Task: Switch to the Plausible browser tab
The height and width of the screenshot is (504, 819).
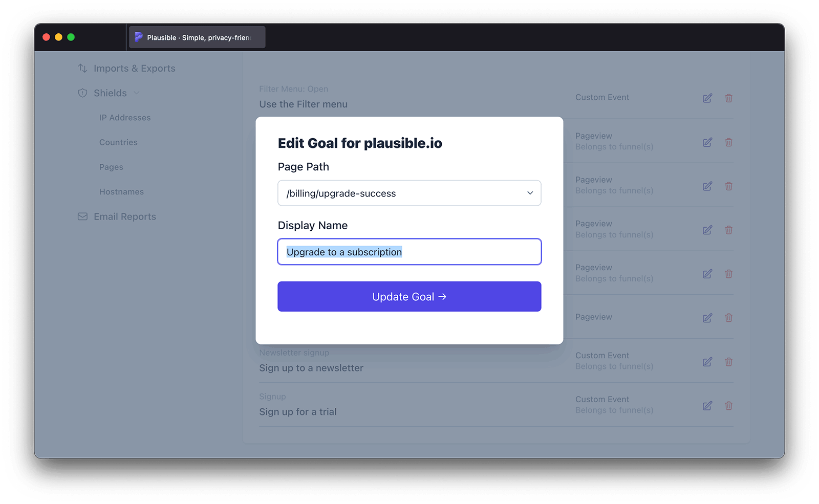Action: (197, 37)
